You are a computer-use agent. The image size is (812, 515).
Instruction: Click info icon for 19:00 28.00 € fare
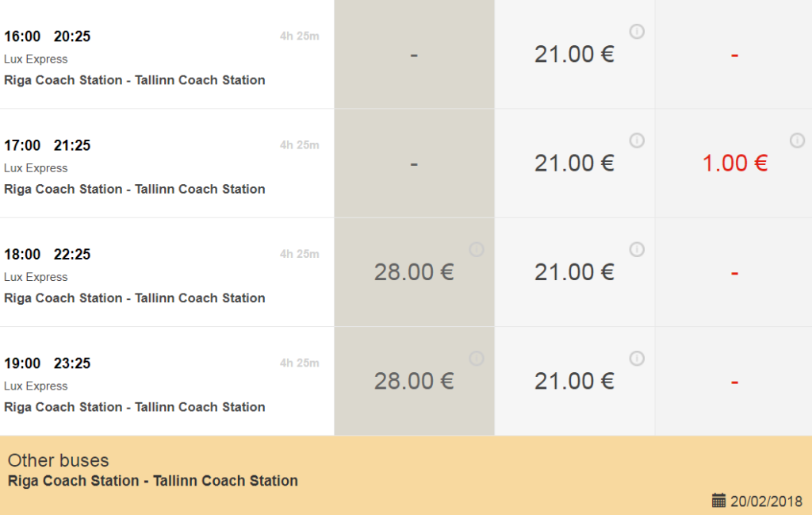point(477,359)
